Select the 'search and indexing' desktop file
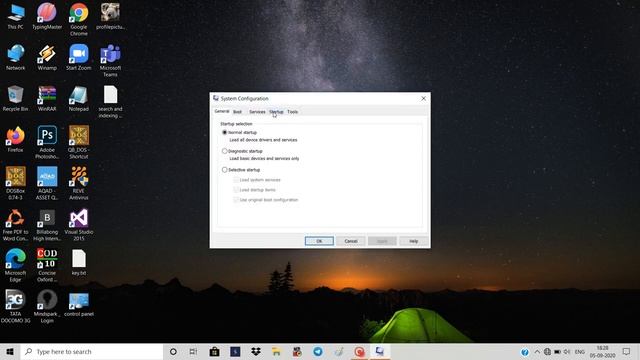 (x=110, y=102)
